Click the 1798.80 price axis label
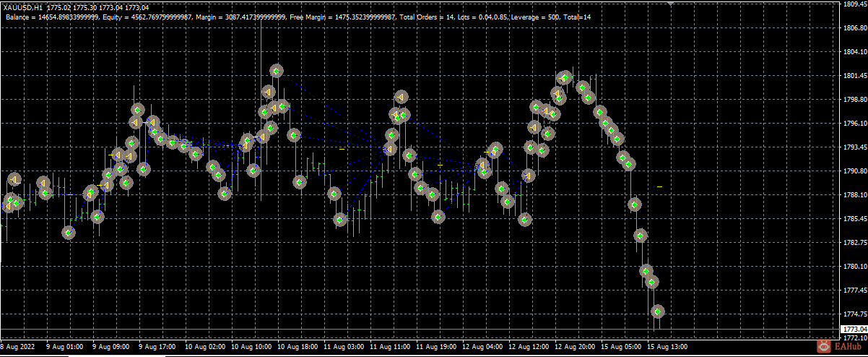This screenshot has width=868, height=357. pos(854,100)
